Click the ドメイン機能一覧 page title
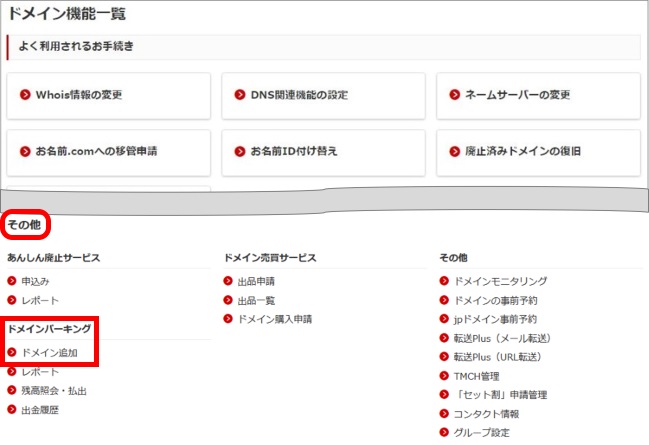 pos(67,14)
